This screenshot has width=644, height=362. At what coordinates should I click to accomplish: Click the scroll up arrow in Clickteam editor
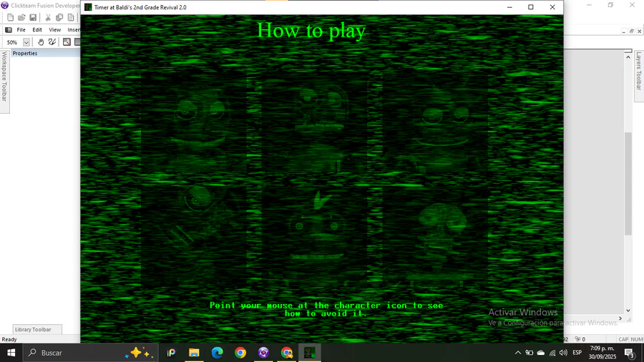click(x=628, y=57)
